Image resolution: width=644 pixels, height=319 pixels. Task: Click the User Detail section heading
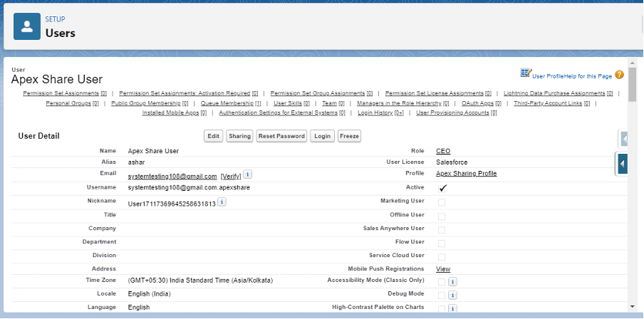38,136
